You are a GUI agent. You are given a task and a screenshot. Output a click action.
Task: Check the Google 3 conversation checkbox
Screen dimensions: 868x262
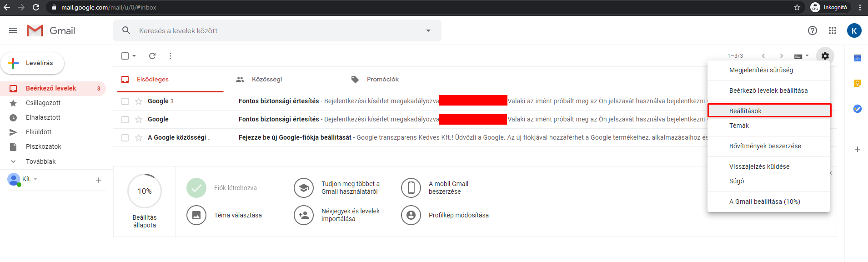coord(125,101)
